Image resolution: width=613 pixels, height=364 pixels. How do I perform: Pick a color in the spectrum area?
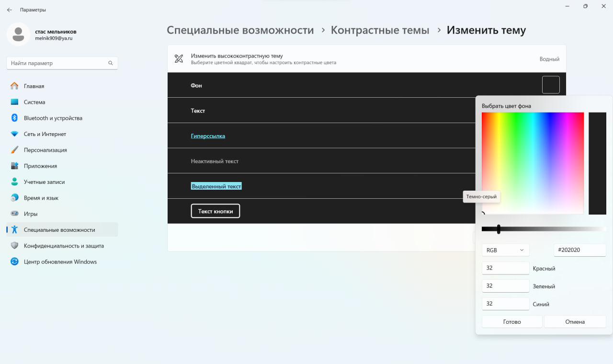tap(533, 163)
